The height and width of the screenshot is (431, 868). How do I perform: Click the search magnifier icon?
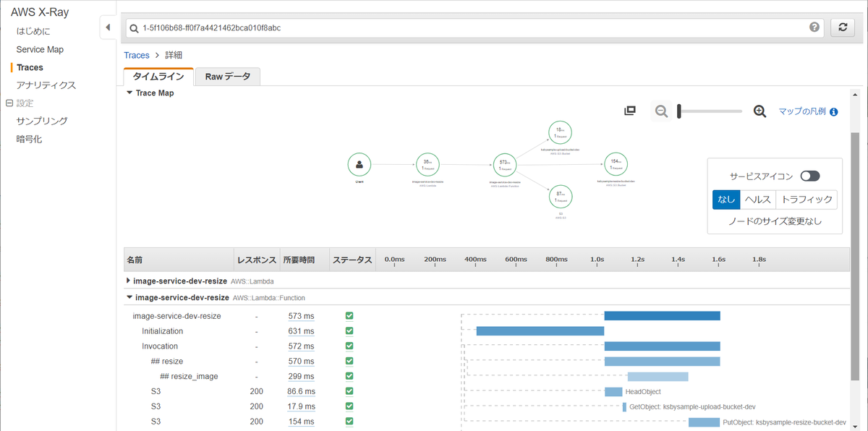tap(133, 28)
